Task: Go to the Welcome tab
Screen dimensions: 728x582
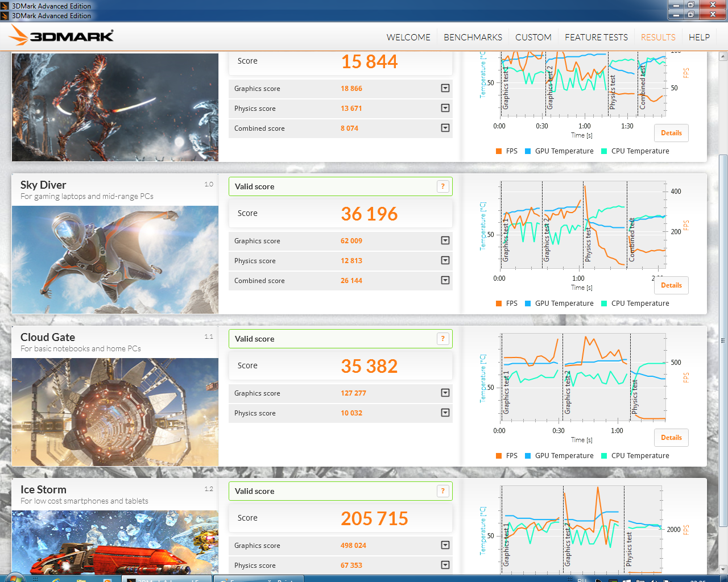Action: coord(408,38)
